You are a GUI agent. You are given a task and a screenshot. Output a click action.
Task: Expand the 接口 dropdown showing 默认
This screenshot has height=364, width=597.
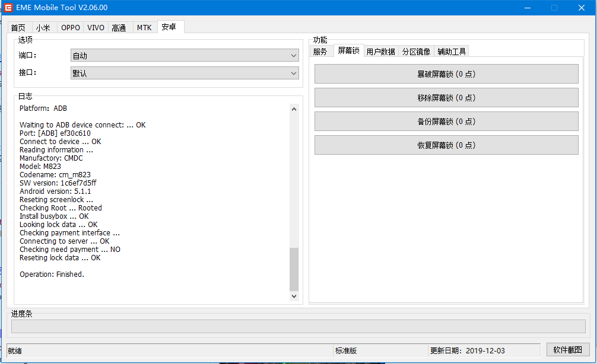[185, 73]
